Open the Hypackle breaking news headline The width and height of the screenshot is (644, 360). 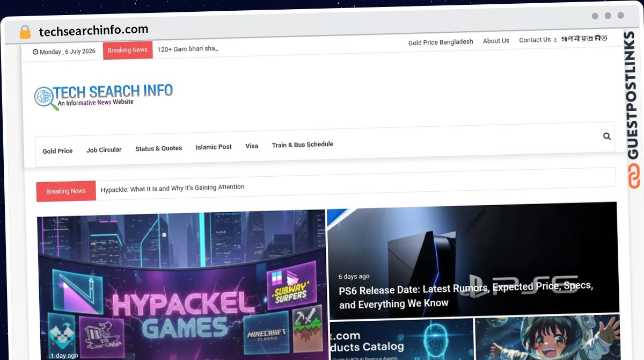(x=172, y=188)
